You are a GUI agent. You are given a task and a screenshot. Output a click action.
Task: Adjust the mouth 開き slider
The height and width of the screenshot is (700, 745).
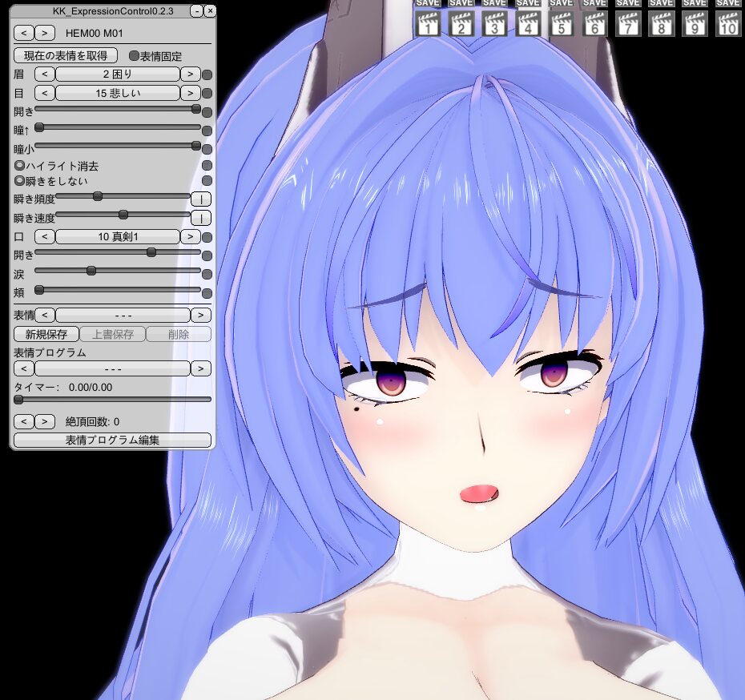tap(118, 252)
